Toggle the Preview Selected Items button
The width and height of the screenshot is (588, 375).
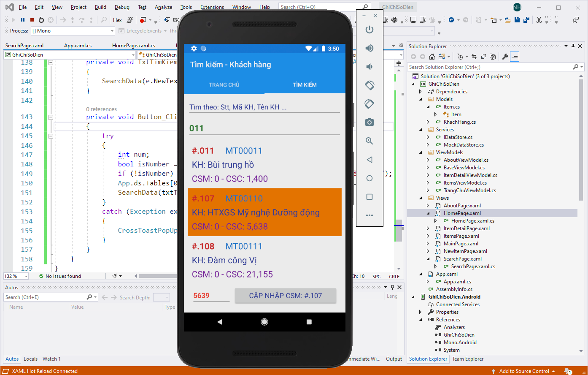click(x=515, y=57)
